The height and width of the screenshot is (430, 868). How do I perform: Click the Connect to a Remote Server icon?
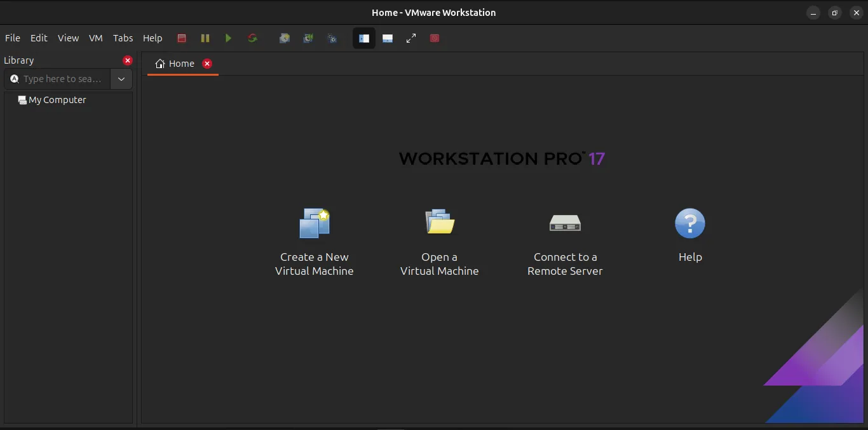click(565, 223)
